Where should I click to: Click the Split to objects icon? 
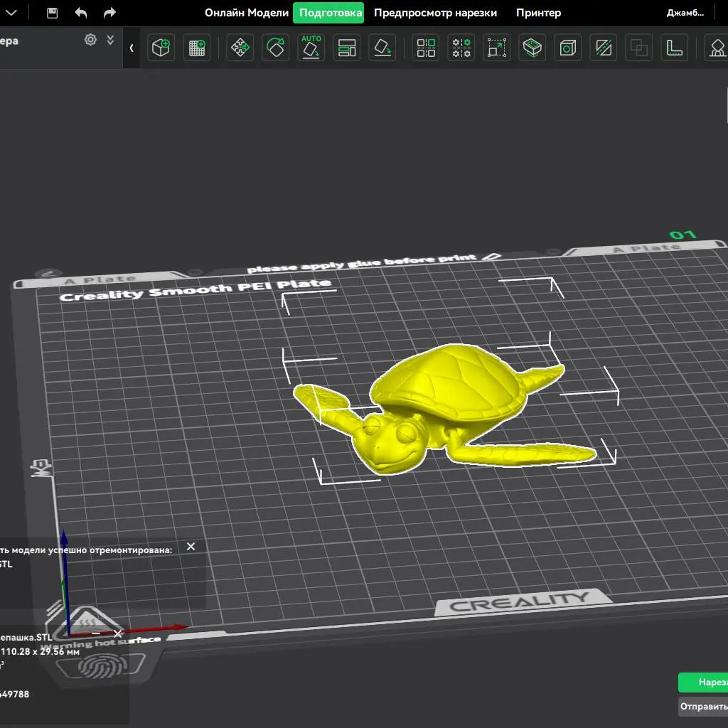(426, 48)
